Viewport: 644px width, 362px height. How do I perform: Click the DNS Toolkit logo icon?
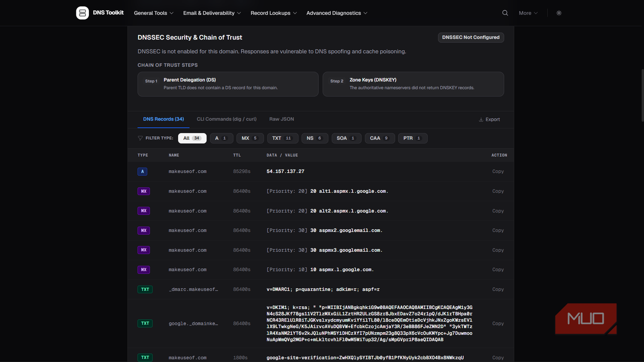pos(82,13)
